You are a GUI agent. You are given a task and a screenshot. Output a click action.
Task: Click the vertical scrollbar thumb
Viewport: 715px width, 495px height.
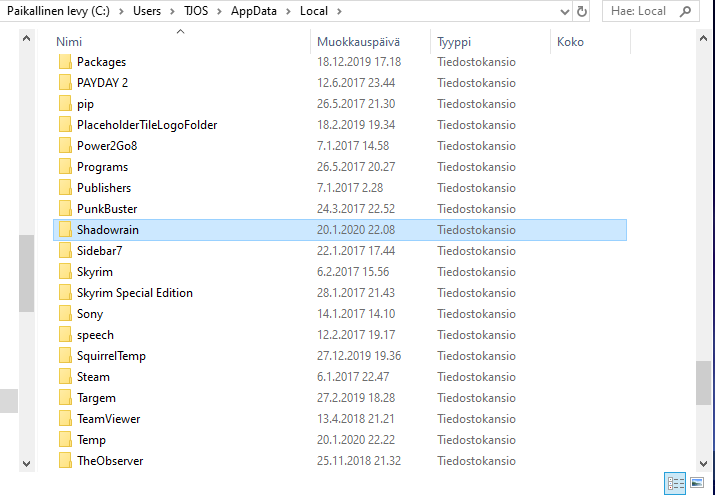coord(704,380)
